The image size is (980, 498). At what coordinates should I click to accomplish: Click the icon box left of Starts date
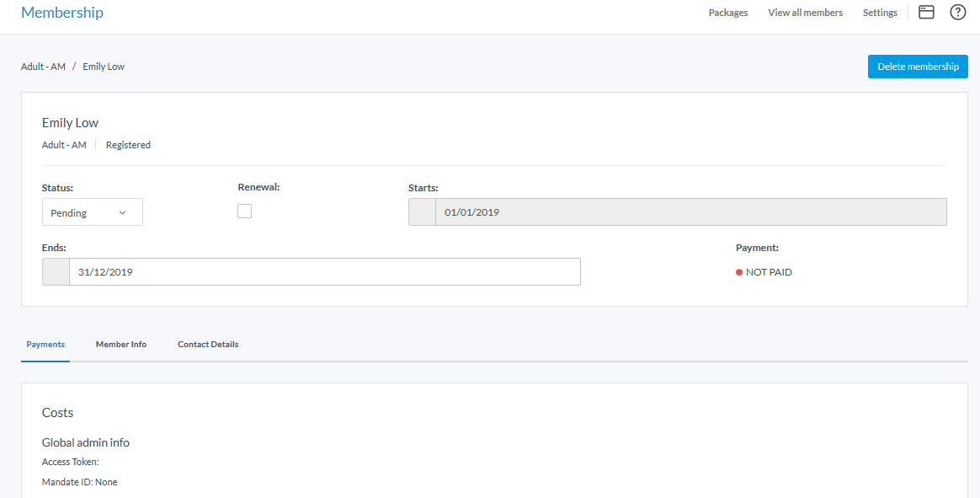(422, 212)
